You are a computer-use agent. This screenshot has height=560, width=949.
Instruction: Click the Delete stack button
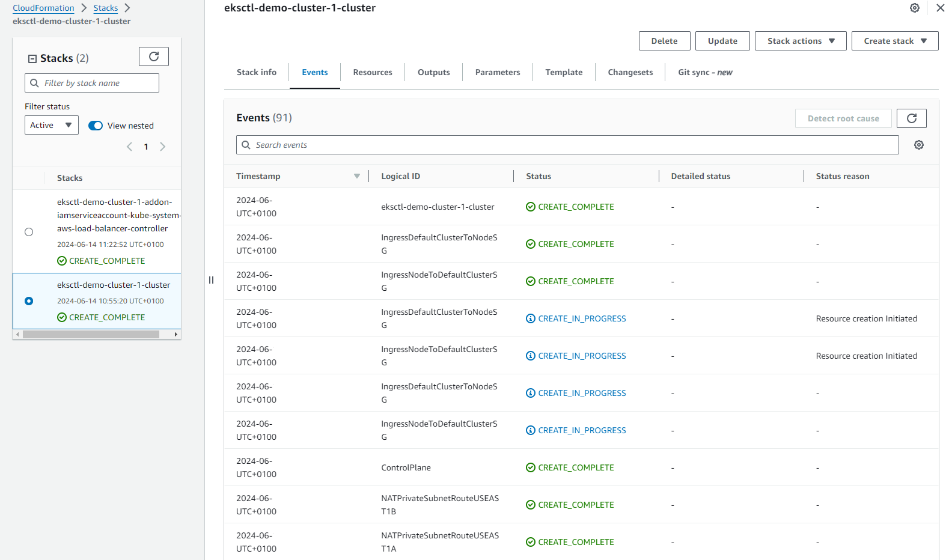pos(665,41)
